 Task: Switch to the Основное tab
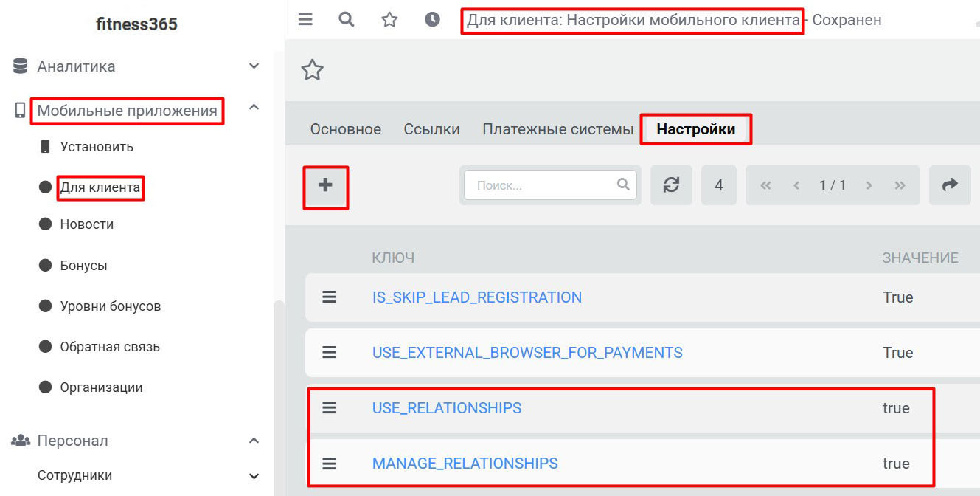click(x=346, y=129)
